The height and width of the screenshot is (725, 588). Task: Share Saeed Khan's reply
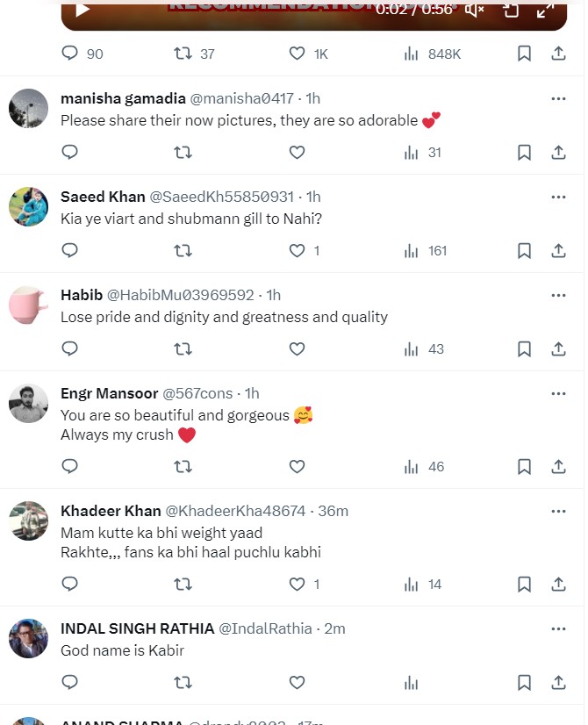558,250
